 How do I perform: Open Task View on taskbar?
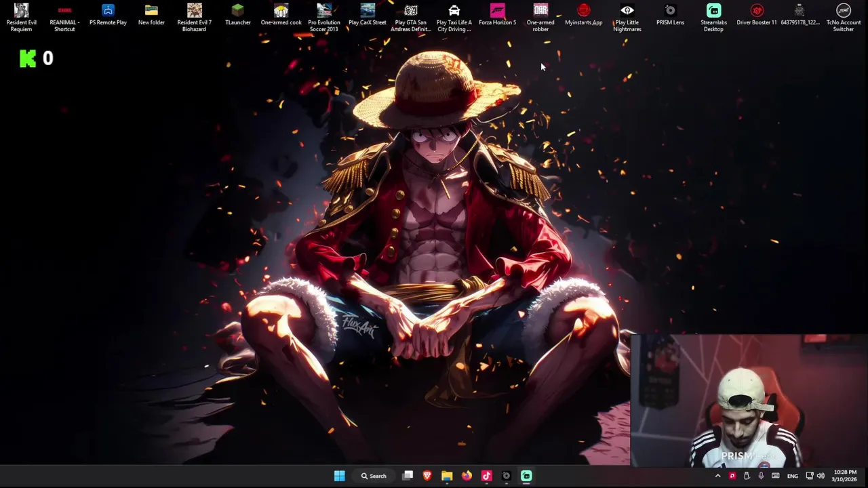point(408,476)
